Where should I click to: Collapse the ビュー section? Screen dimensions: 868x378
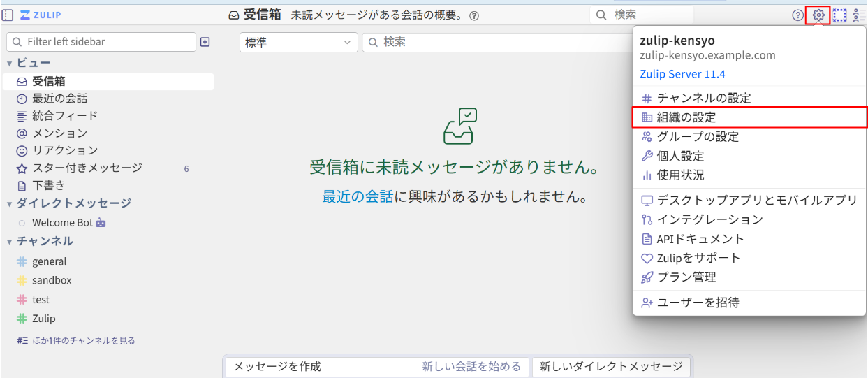(x=10, y=64)
